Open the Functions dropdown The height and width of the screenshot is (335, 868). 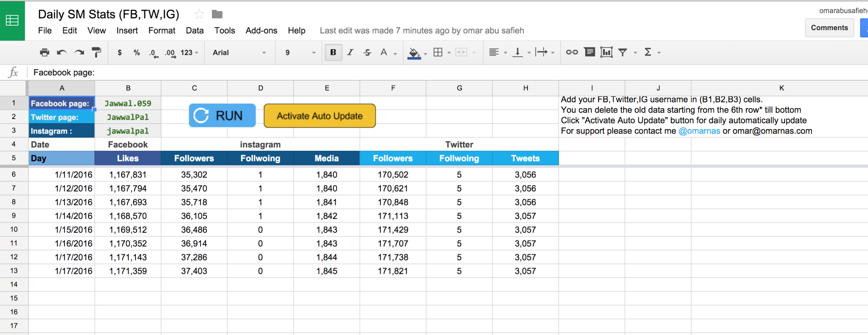(x=650, y=52)
